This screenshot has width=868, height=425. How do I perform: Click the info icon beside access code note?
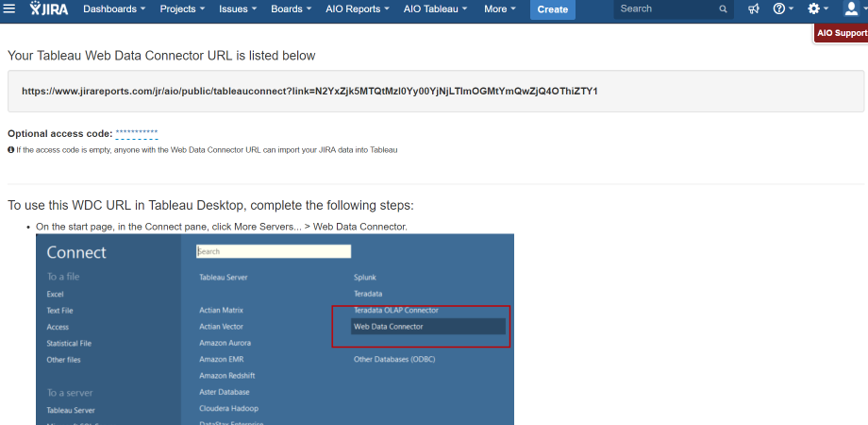coord(11,149)
